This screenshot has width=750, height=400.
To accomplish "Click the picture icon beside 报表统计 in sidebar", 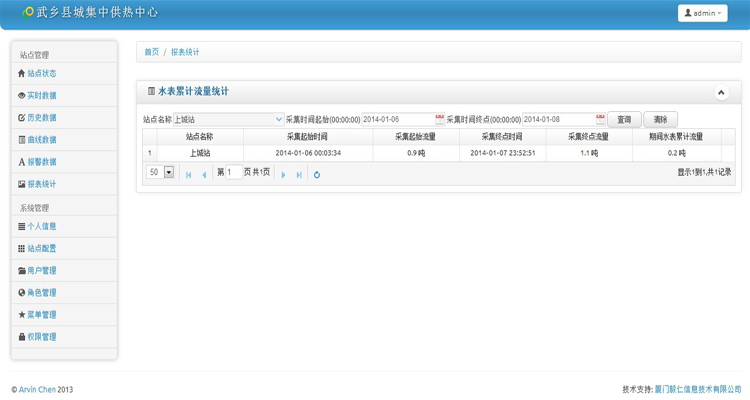I will pyautogui.click(x=22, y=184).
